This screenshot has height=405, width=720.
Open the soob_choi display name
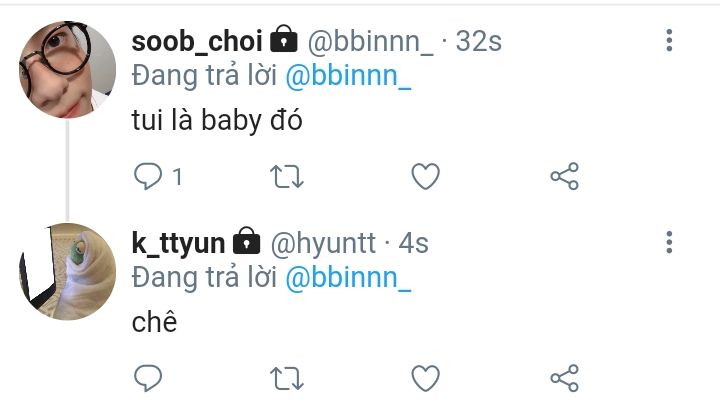coord(198,41)
